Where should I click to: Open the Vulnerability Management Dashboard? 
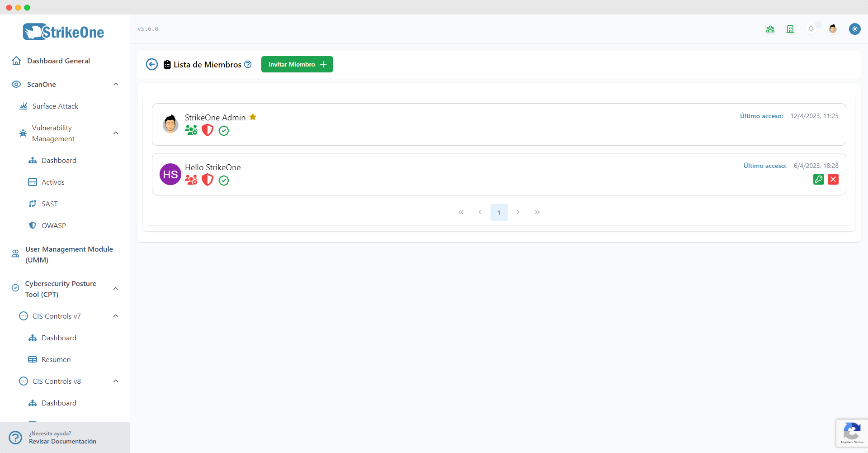point(59,160)
